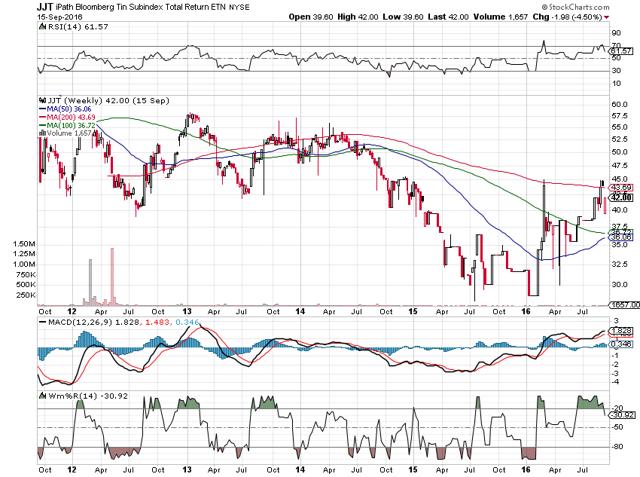Viewport: 640px width, 477px height.
Task: Click the small icon before RSI(14) label
Action: pyautogui.click(x=42, y=27)
